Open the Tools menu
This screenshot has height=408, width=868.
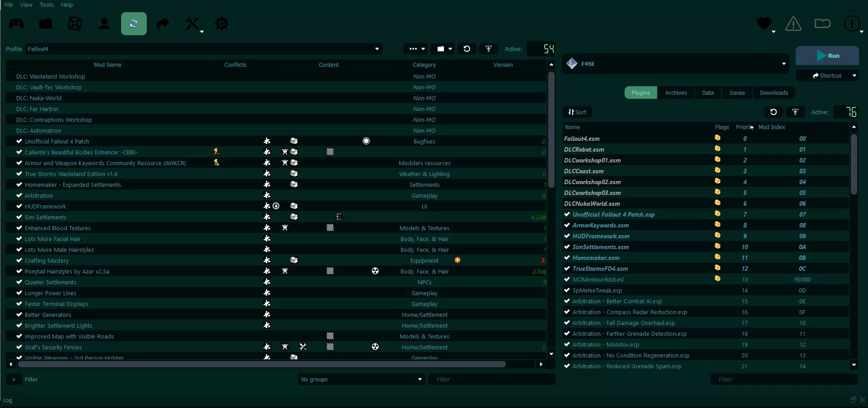[47, 5]
